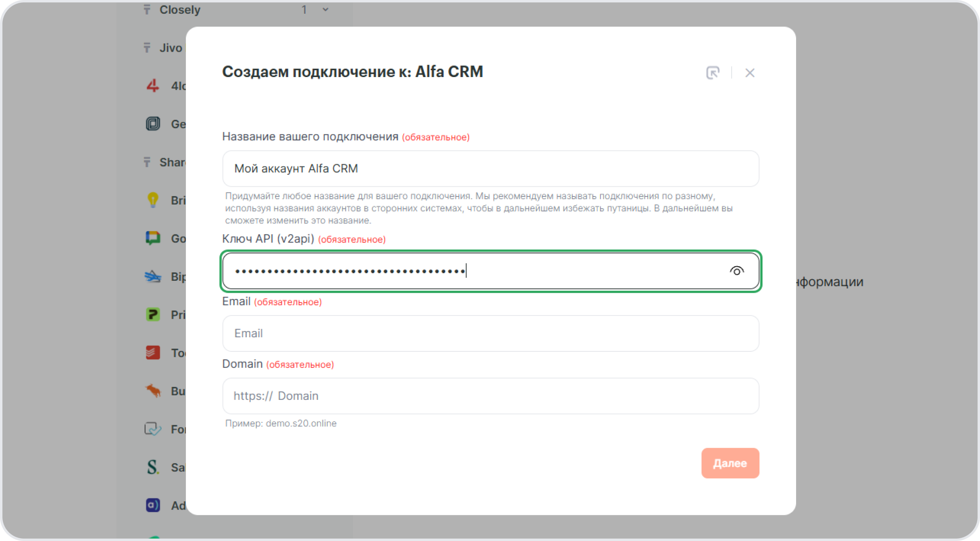The width and height of the screenshot is (980, 541).
Task: Click the Название вашего подключения label
Action: pos(310,137)
